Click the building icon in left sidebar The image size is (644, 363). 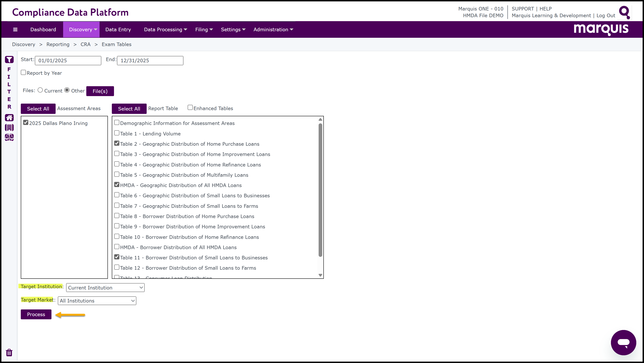point(9,127)
